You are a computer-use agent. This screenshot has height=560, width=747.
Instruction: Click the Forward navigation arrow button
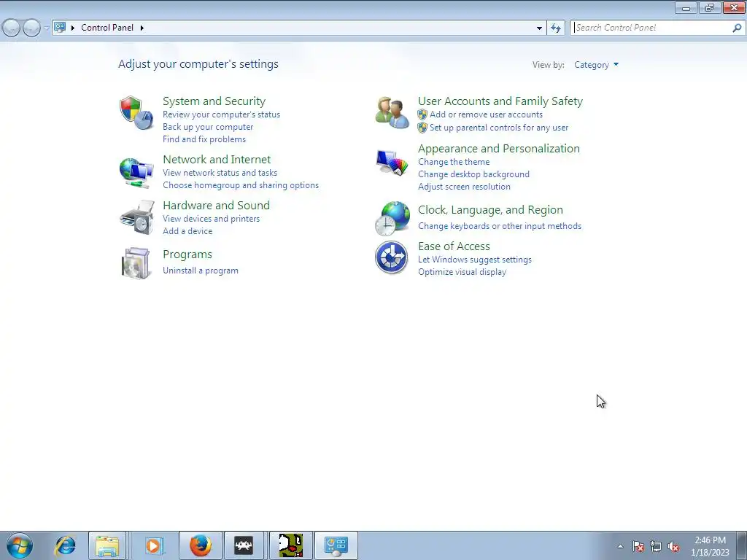click(31, 28)
